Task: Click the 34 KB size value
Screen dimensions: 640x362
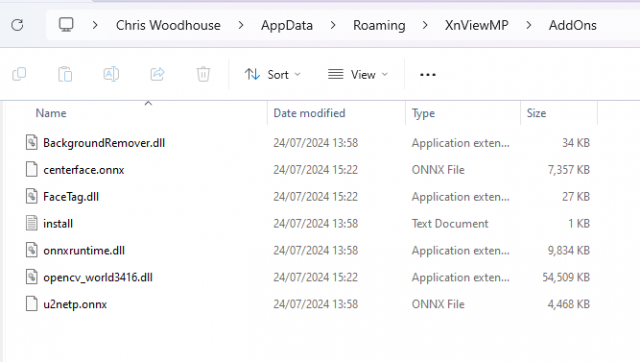Action: tap(576, 143)
